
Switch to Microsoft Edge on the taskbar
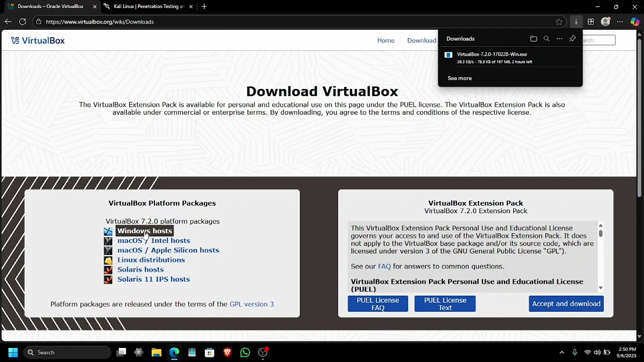coord(174,352)
